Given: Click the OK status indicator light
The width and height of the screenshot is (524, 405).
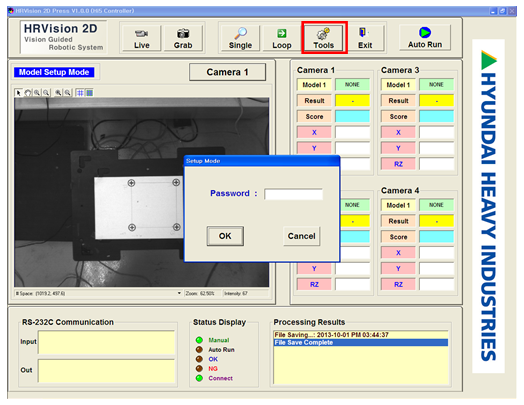Looking at the screenshot, I should (199, 359).
